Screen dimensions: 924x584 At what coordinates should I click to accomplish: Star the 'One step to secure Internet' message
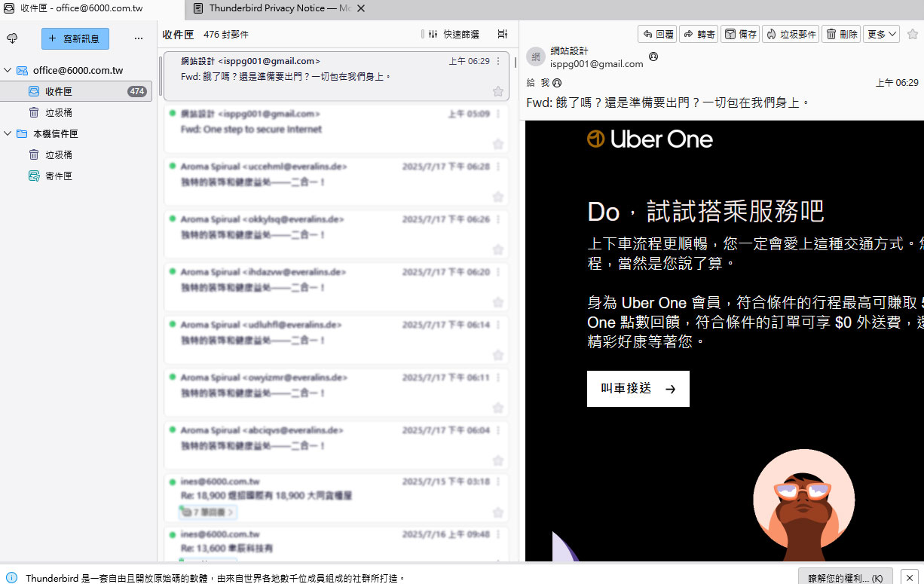point(497,144)
